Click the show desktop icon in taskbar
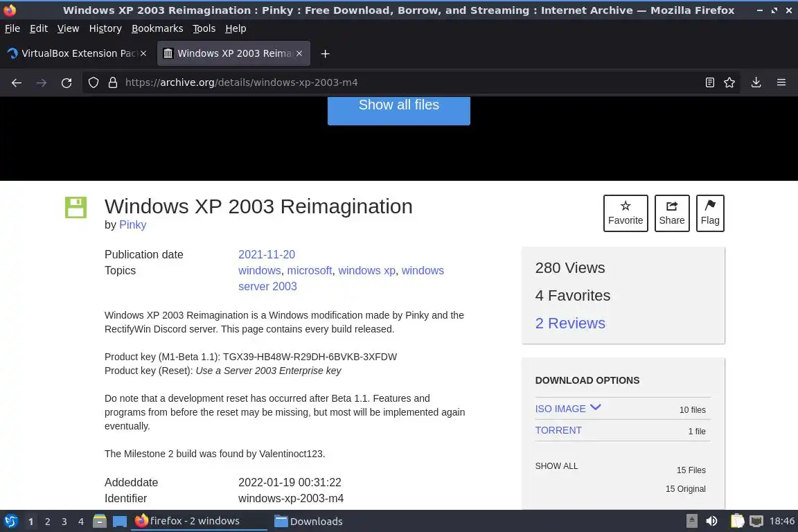The height and width of the screenshot is (532, 798). pos(120,522)
